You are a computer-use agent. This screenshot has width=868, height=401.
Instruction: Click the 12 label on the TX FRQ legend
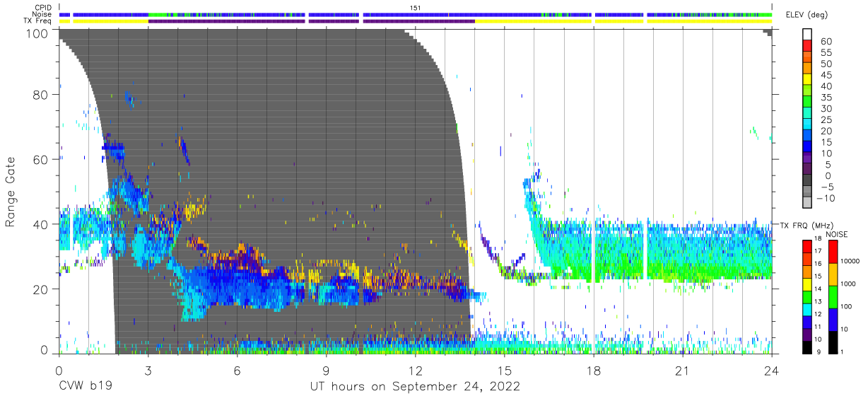(816, 314)
